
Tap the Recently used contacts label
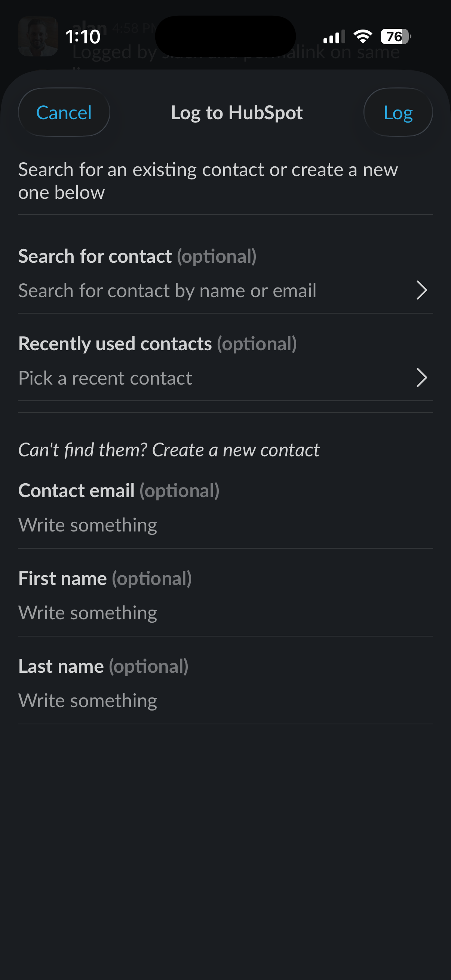pyautogui.click(x=115, y=344)
